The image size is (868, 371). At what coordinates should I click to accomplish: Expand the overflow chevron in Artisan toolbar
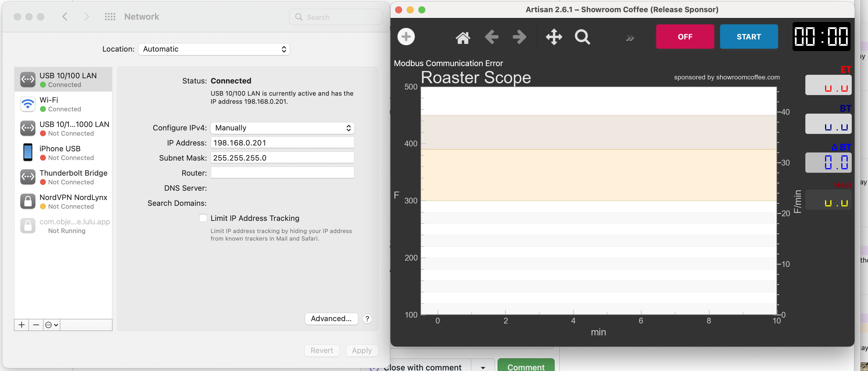click(630, 38)
